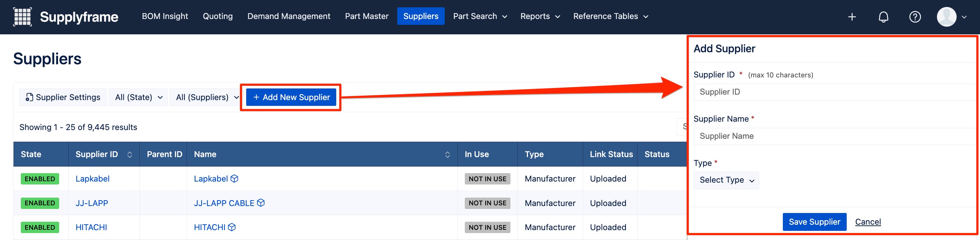The image size is (980, 240).
Task: Open the JJ-LAPP CABLE name link
Action: (x=224, y=203)
